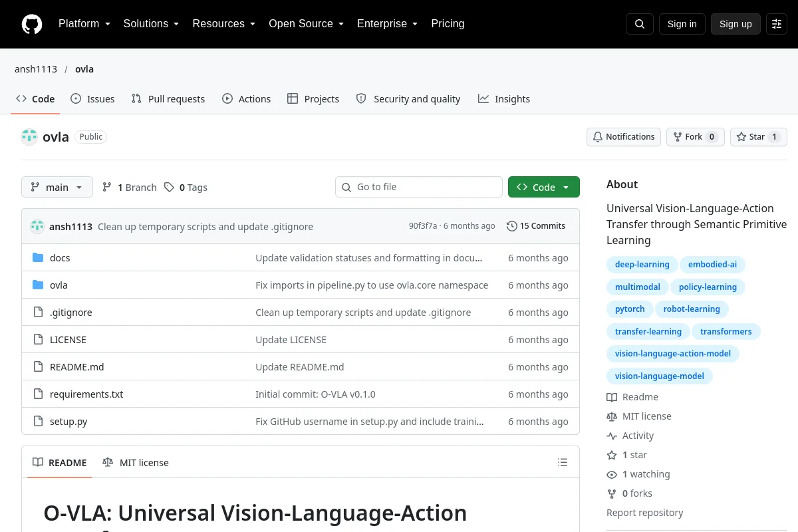The height and width of the screenshot is (532, 798).
Task: Open the embodied-ai topic tag
Action: tap(712, 265)
